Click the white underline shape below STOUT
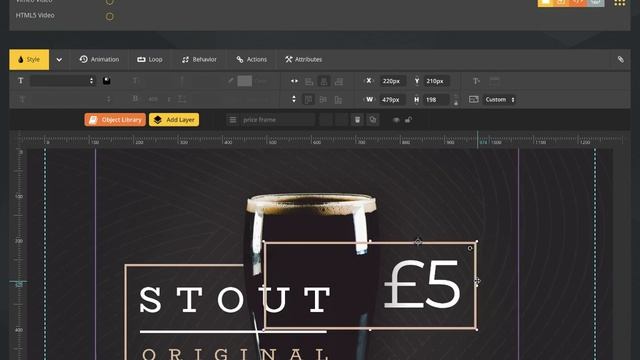Screen dimensions: 640x360 [x=233, y=332]
